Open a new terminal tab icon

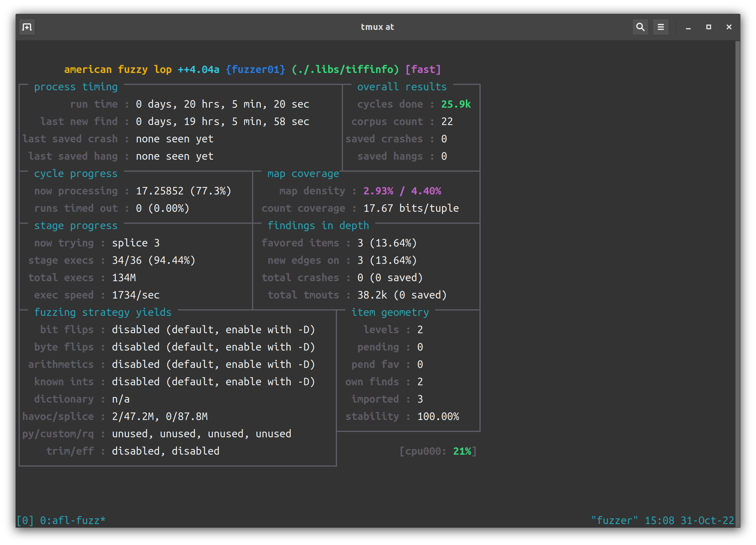(27, 27)
